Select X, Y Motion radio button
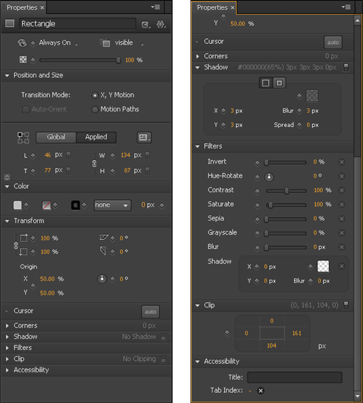Screen dimensions: 363x403 coord(95,95)
